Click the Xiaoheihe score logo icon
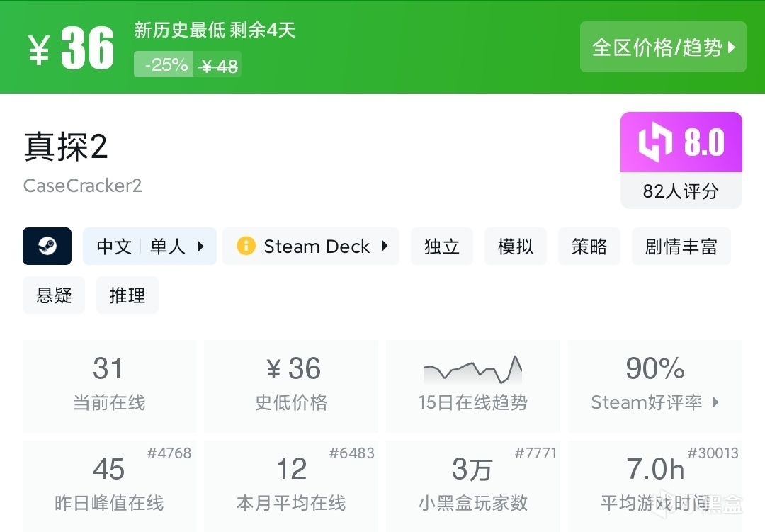The height and width of the screenshot is (532, 765). point(654,142)
